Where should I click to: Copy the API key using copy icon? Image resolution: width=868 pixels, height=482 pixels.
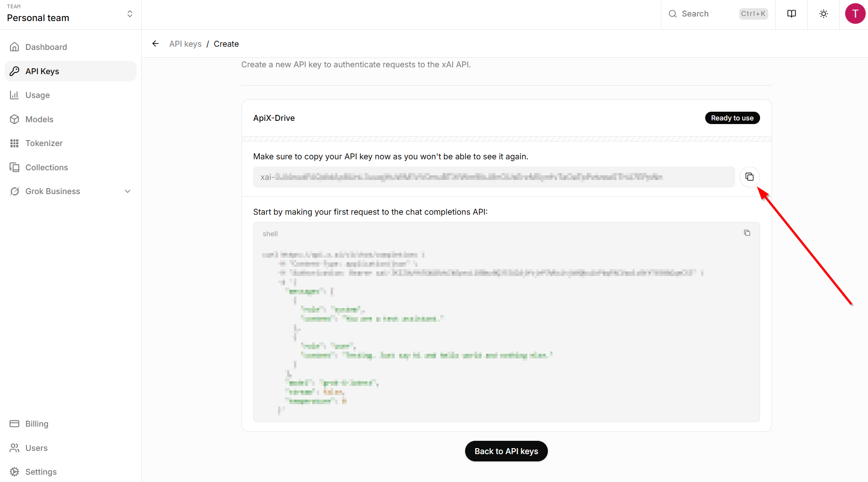pyautogui.click(x=750, y=177)
